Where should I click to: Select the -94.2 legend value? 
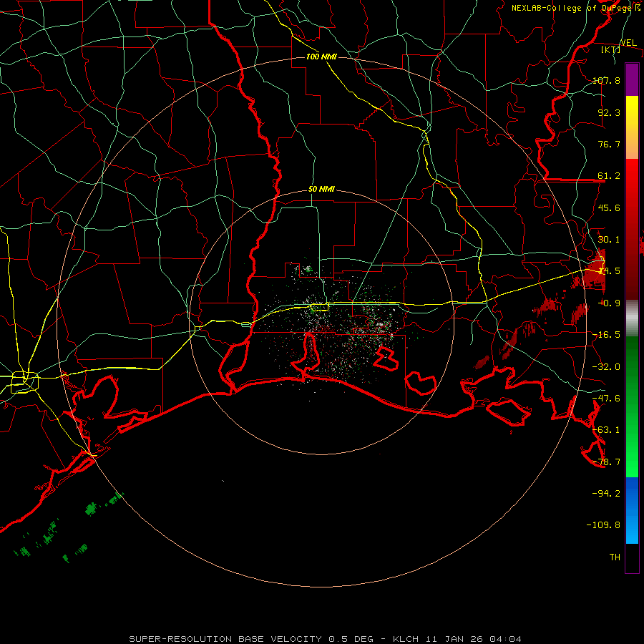(606, 493)
